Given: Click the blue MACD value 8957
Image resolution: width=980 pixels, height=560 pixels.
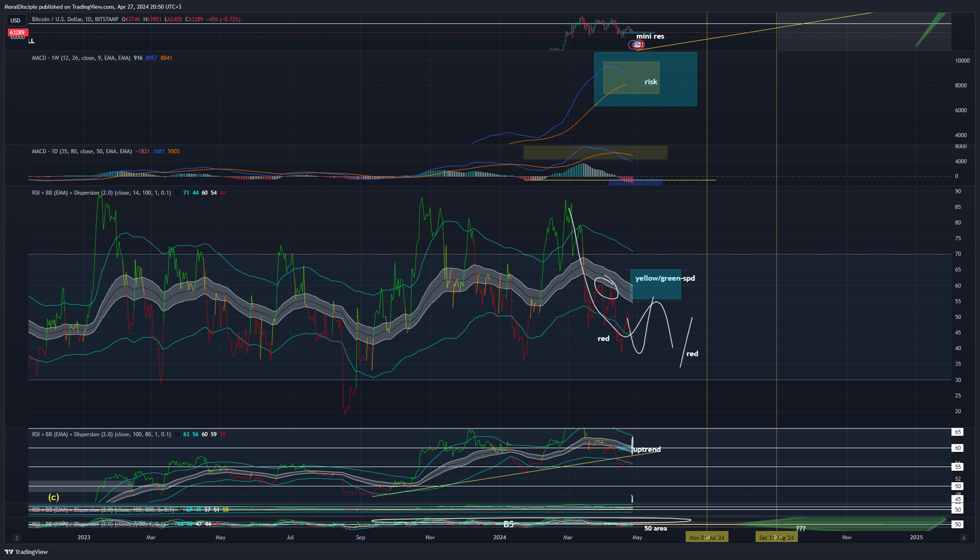Looking at the screenshot, I should pyautogui.click(x=151, y=58).
